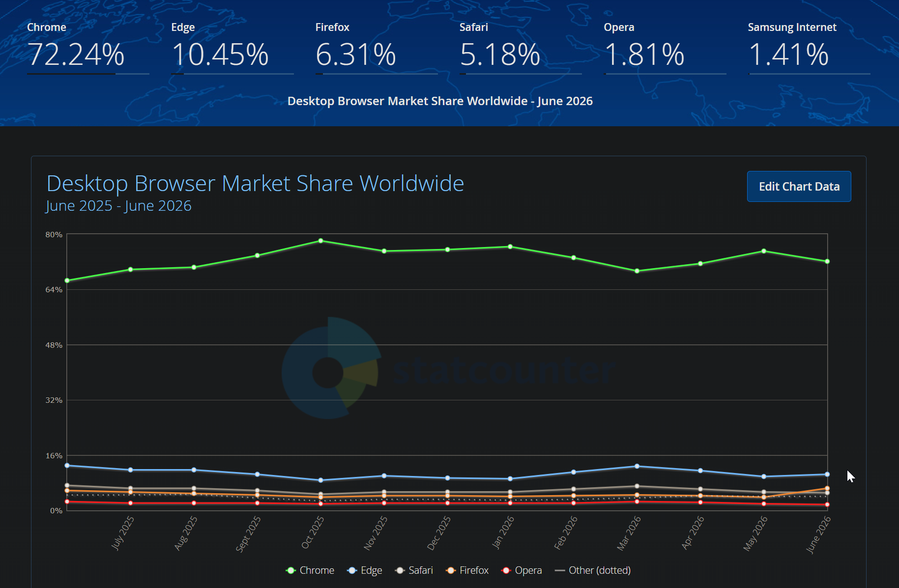Click the 'Jan 2026' x-axis label
The image size is (899, 588).
(x=503, y=532)
